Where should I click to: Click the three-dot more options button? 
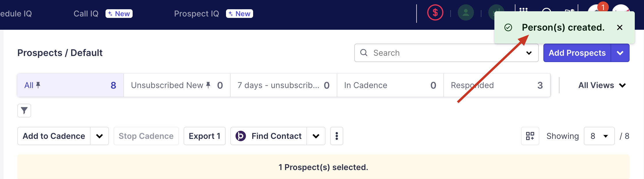[x=336, y=136]
